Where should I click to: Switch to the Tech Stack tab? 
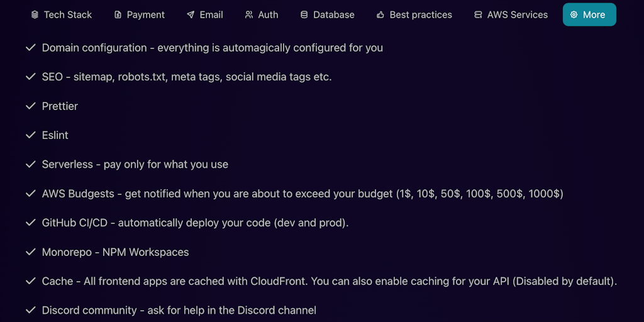coord(67,14)
